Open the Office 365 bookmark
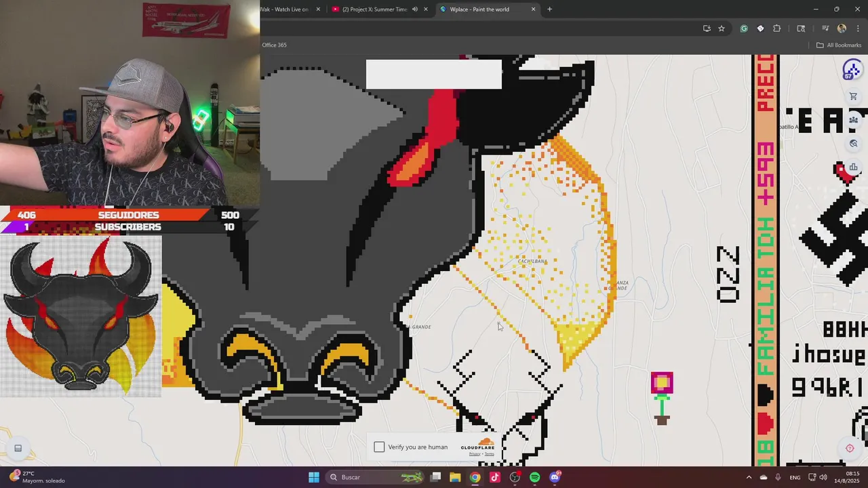The height and width of the screenshot is (488, 868). pyautogui.click(x=275, y=45)
